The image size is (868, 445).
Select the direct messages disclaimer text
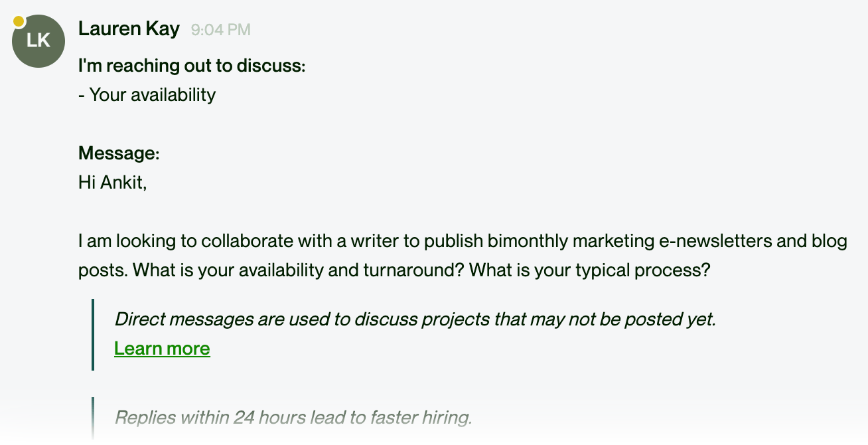point(415,319)
